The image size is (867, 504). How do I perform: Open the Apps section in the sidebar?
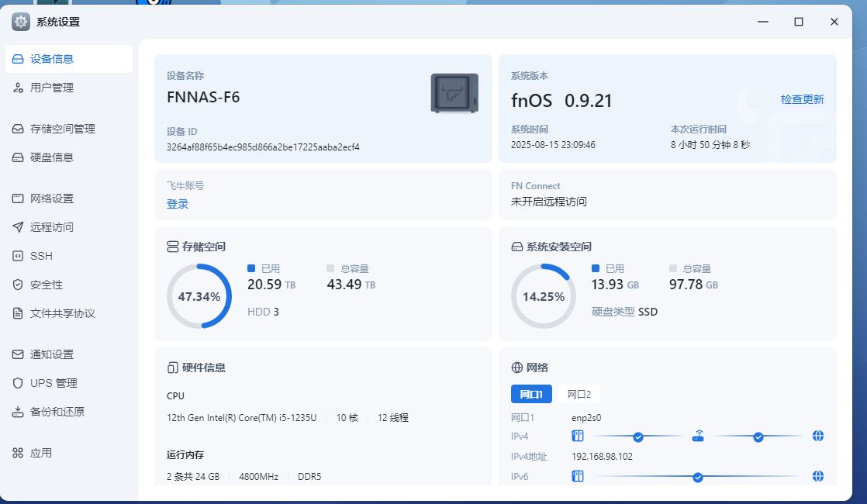[x=40, y=453]
